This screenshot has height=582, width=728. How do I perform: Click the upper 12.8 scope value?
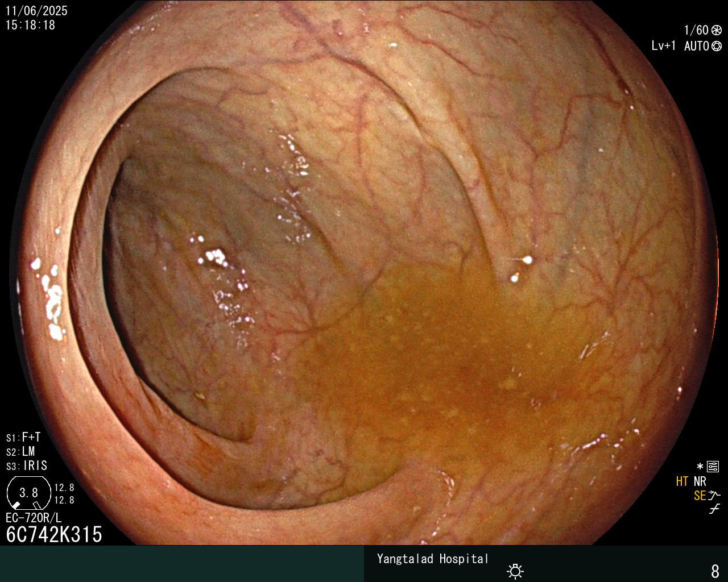coord(64,488)
